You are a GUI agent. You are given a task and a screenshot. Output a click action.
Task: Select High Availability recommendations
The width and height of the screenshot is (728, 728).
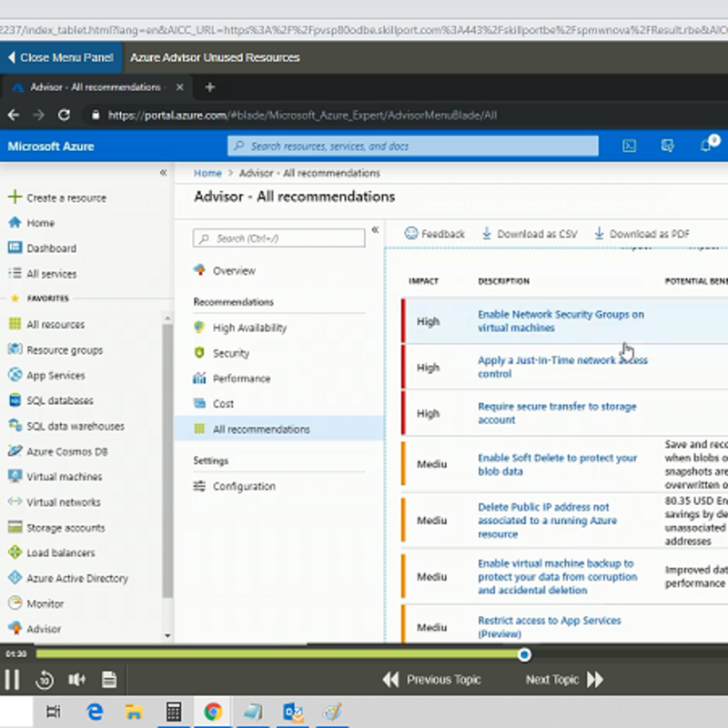pyautogui.click(x=240, y=328)
